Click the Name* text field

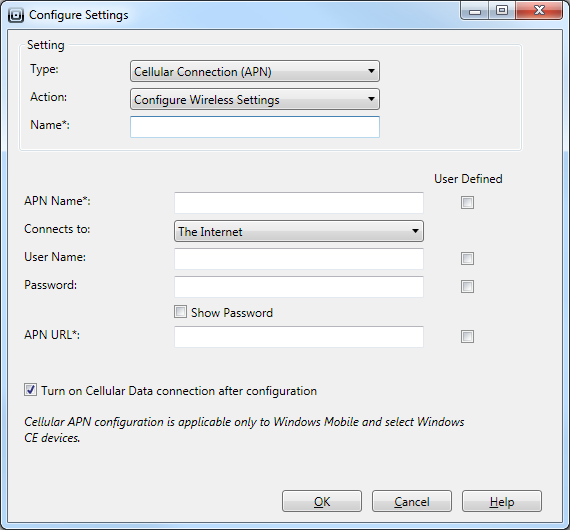255,127
